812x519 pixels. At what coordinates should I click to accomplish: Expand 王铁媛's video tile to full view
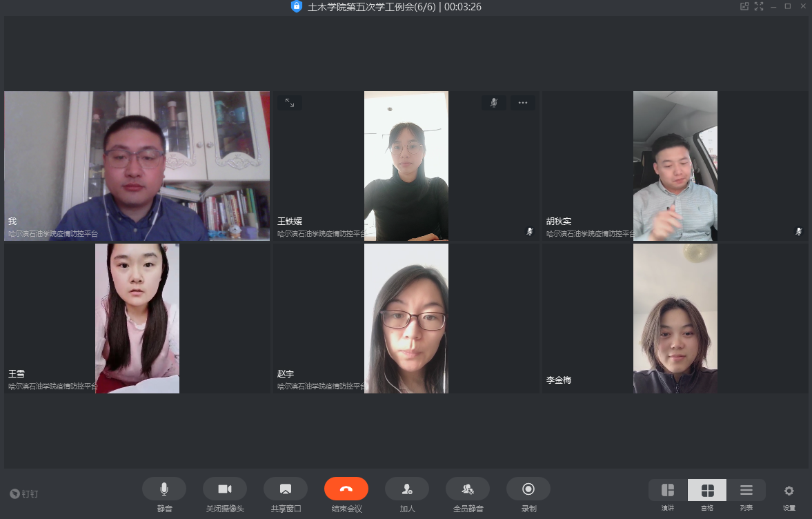[x=290, y=103]
